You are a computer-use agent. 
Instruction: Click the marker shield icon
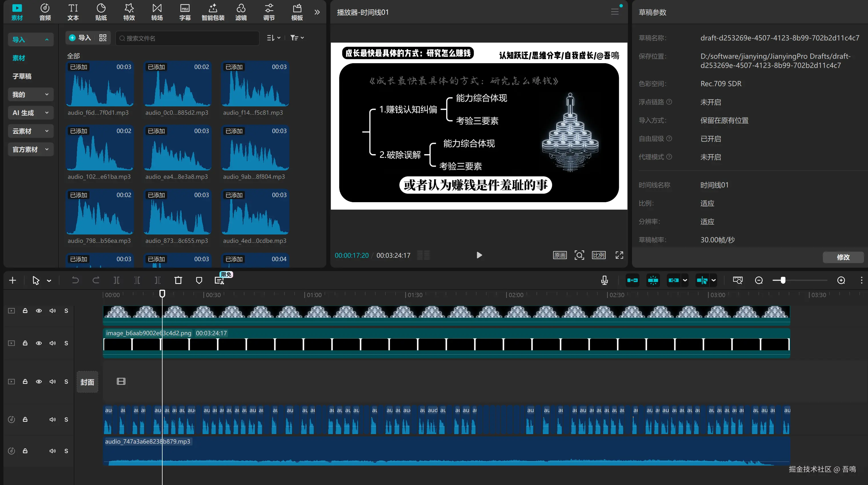199,280
